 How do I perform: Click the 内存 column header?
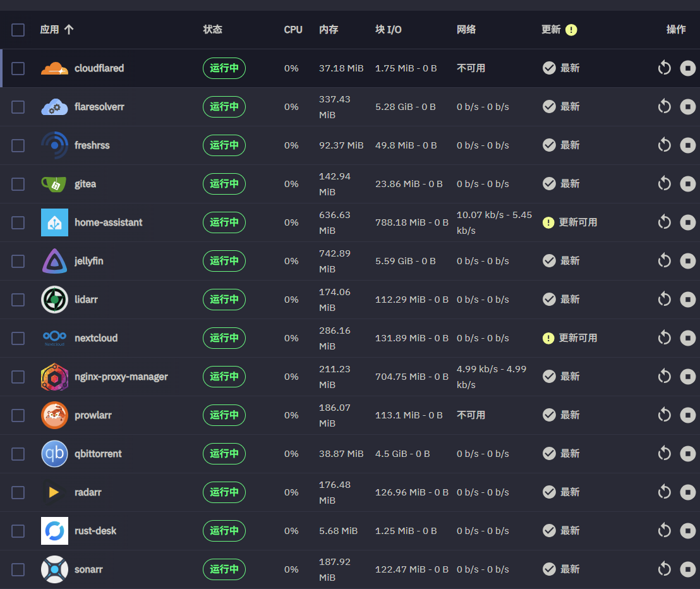328,30
